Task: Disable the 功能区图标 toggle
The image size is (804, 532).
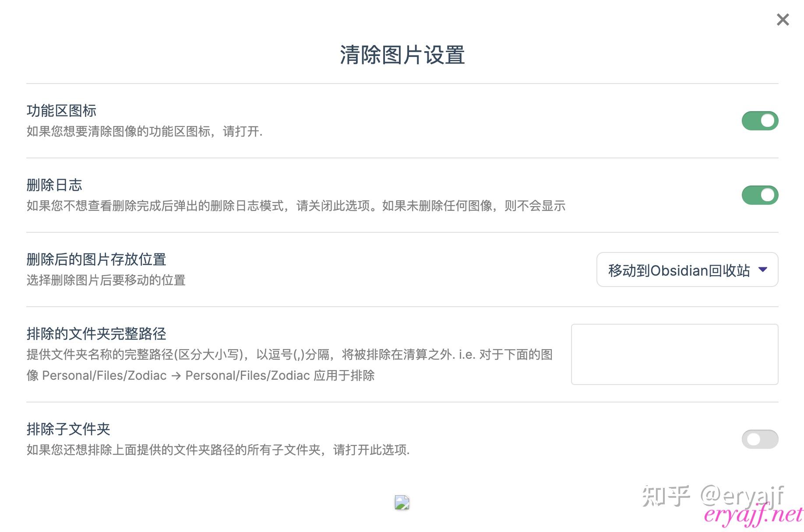Action: (760, 121)
